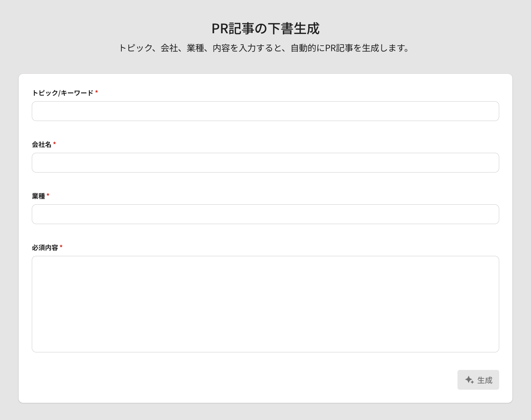Click the red asterisk beside トピック/キーワード
The width and height of the screenshot is (531, 420).
tap(97, 92)
